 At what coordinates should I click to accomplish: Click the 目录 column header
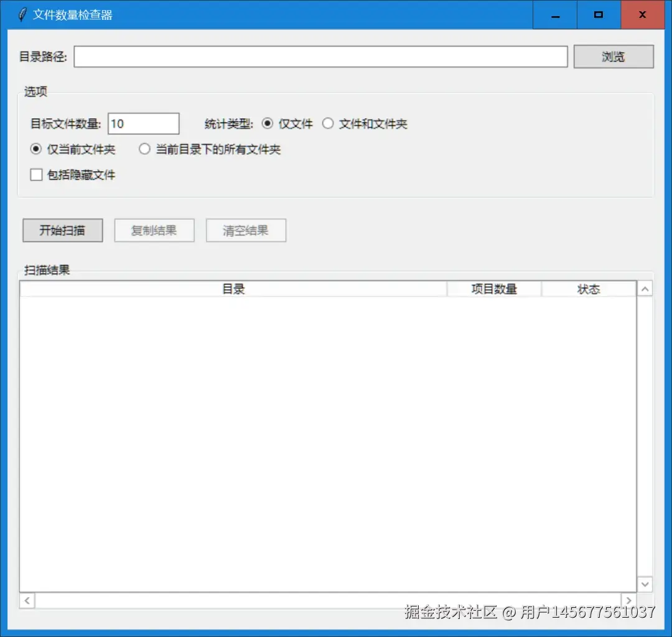[x=234, y=288]
